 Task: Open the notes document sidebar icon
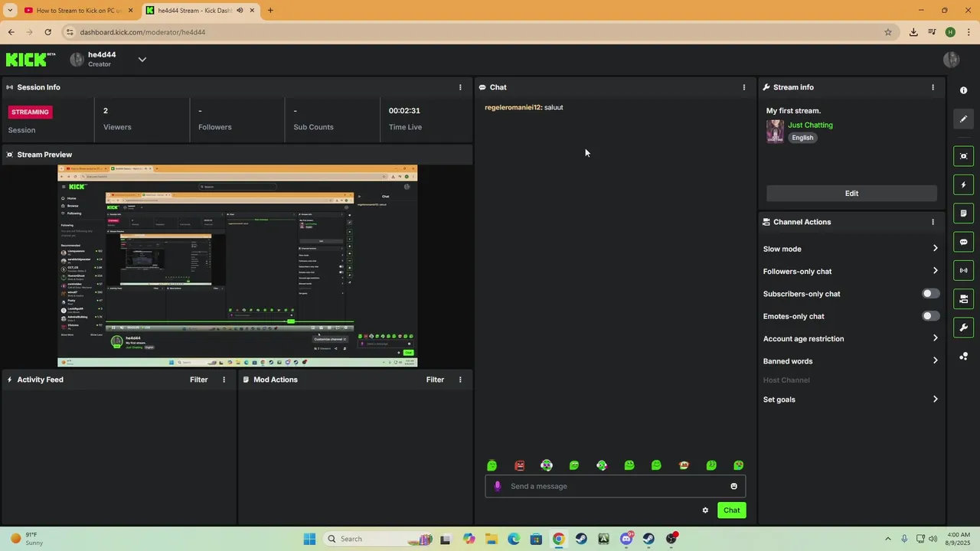point(963,214)
